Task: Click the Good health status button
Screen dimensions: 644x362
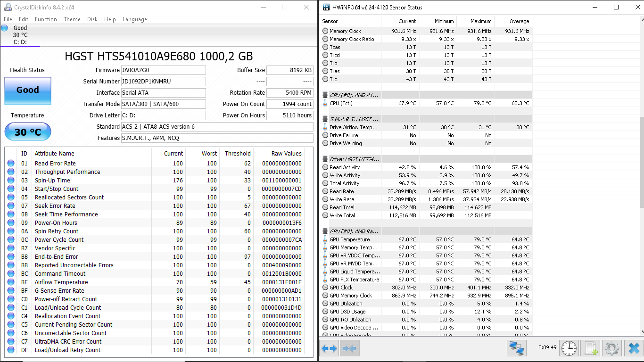Action: click(28, 90)
